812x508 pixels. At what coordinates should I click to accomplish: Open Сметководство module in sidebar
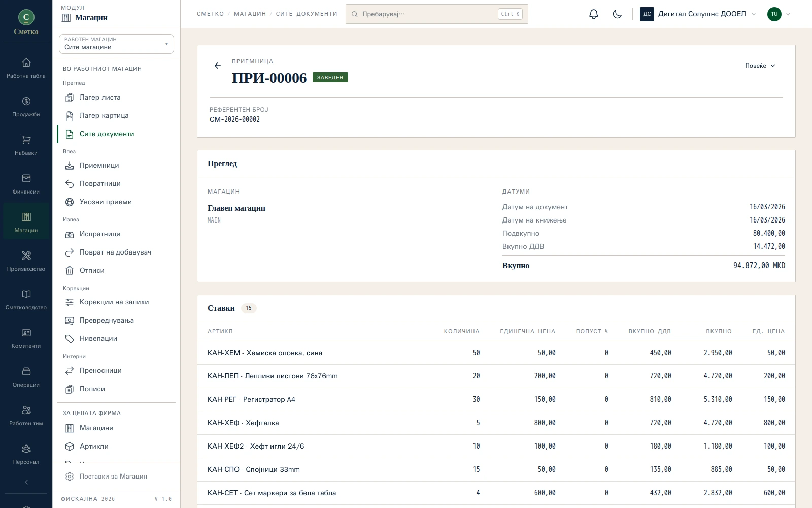click(x=26, y=300)
